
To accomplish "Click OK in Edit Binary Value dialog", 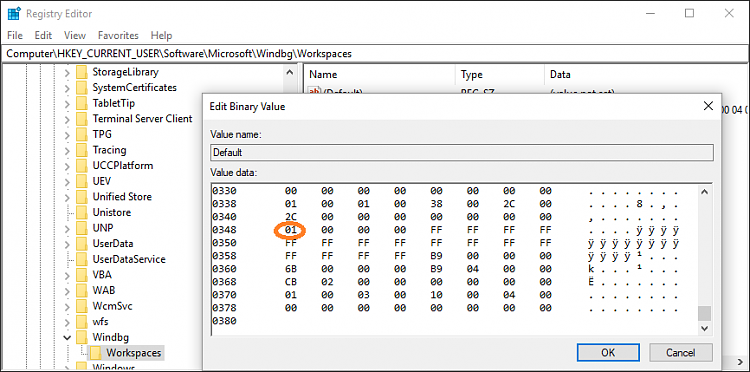I will (x=607, y=353).
